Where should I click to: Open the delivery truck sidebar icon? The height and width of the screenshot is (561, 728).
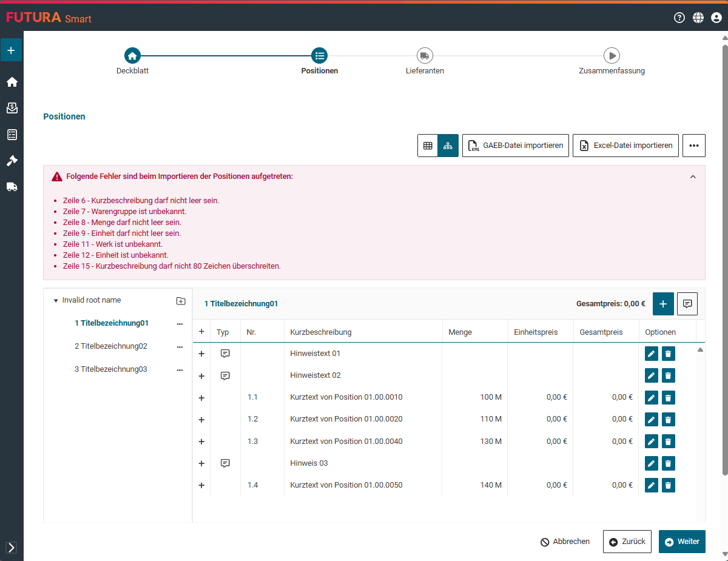[12, 187]
